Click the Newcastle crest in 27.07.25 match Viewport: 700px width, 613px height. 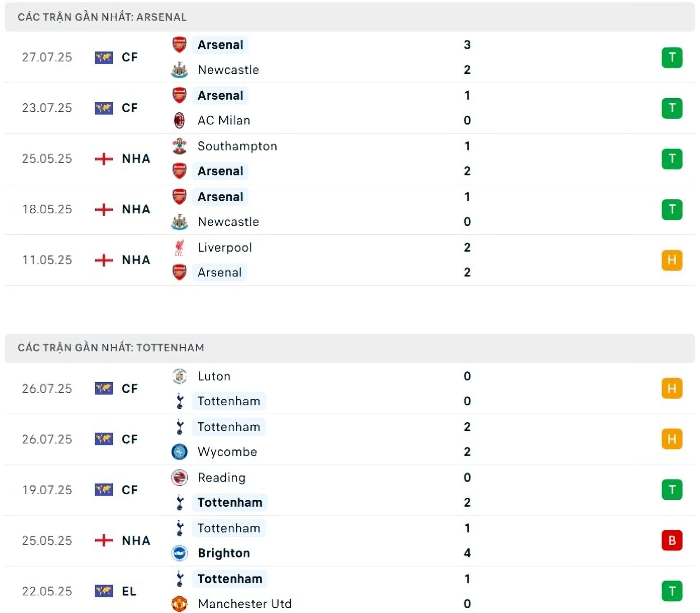[179, 70]
